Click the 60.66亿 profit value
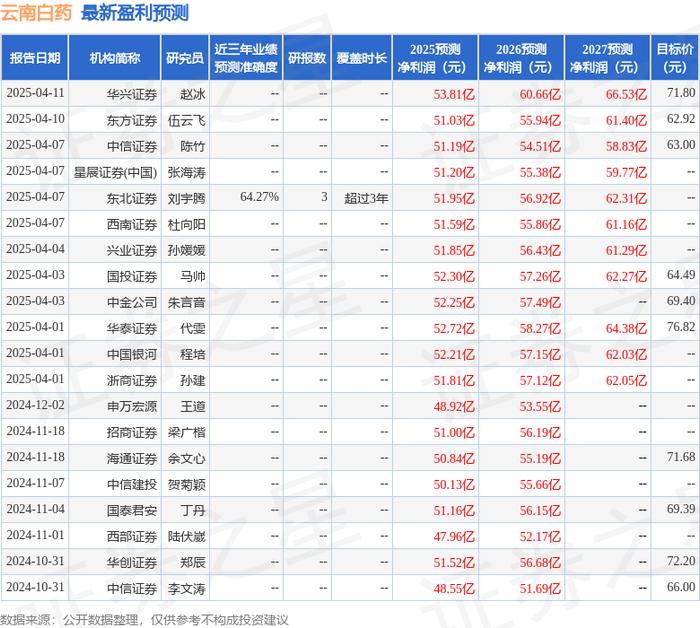 coord(540,94)
